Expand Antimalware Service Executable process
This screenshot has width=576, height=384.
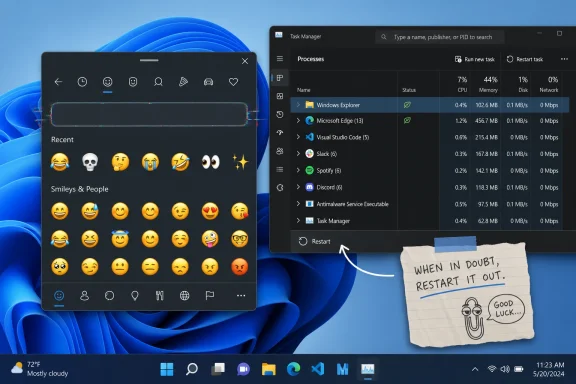(298, 204)
